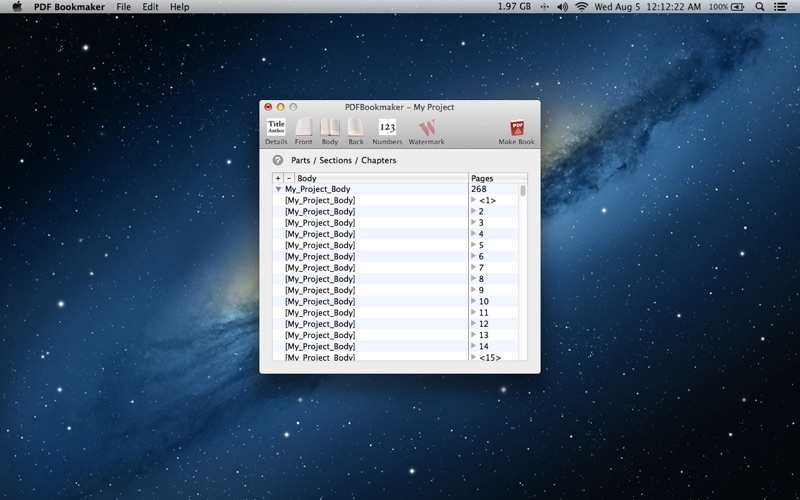
Task: Open the File menu
Action: click(x=123, y=7)
